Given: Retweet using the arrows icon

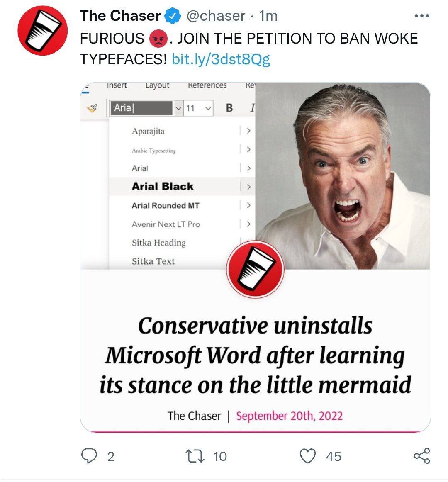Looking at the screenshot, I should coord(195,456).
